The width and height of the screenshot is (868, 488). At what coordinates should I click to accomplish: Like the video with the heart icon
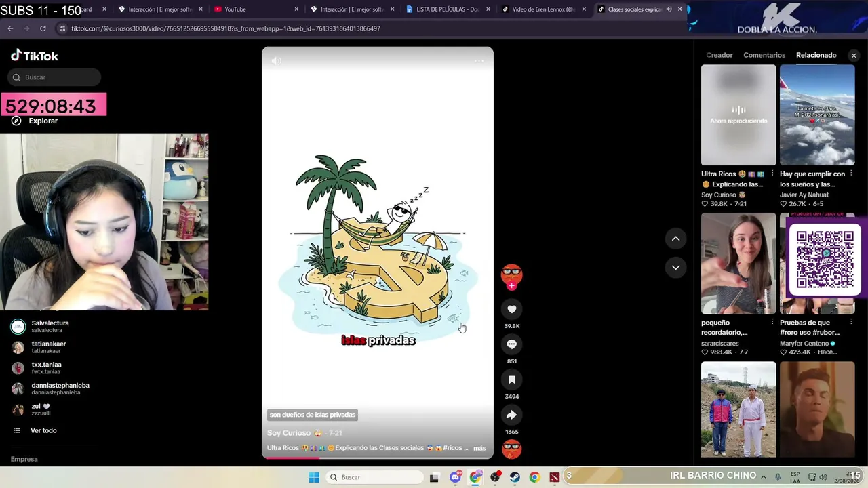512,309
